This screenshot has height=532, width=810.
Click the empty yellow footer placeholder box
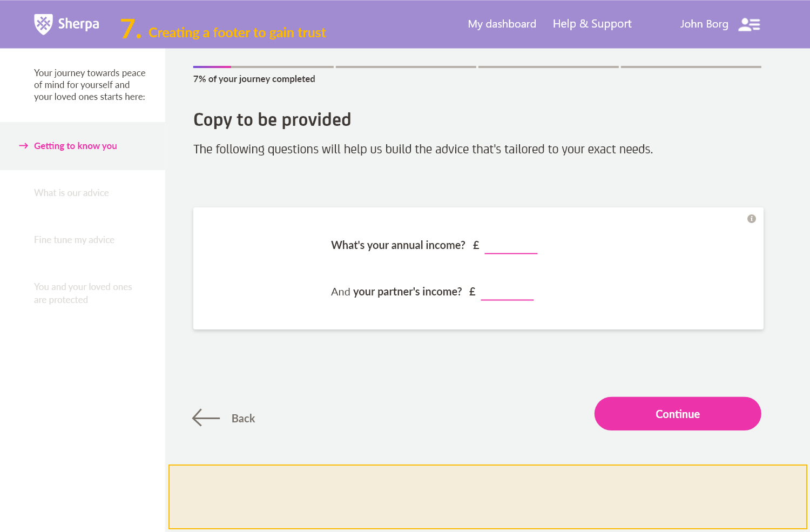click(488, 497)
